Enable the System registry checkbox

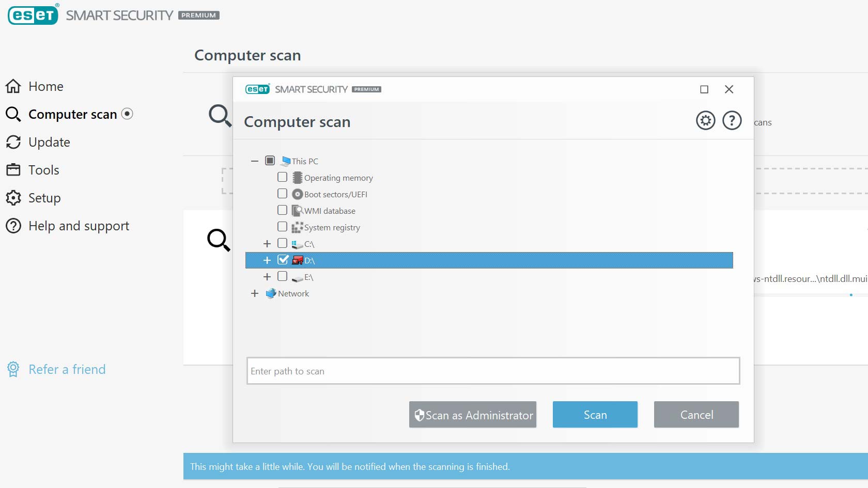pos(282,227)
